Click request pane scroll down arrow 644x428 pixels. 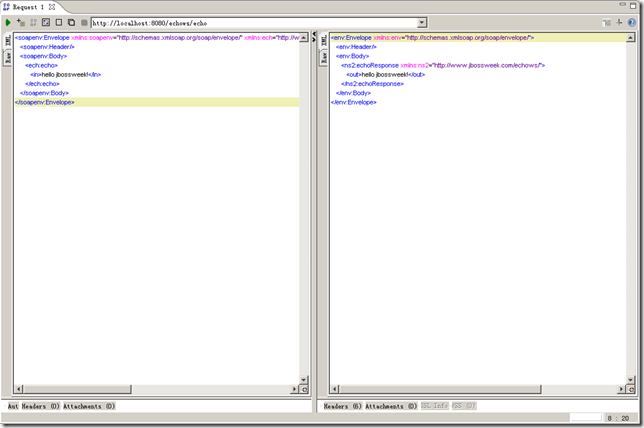[x=304, y=380]
